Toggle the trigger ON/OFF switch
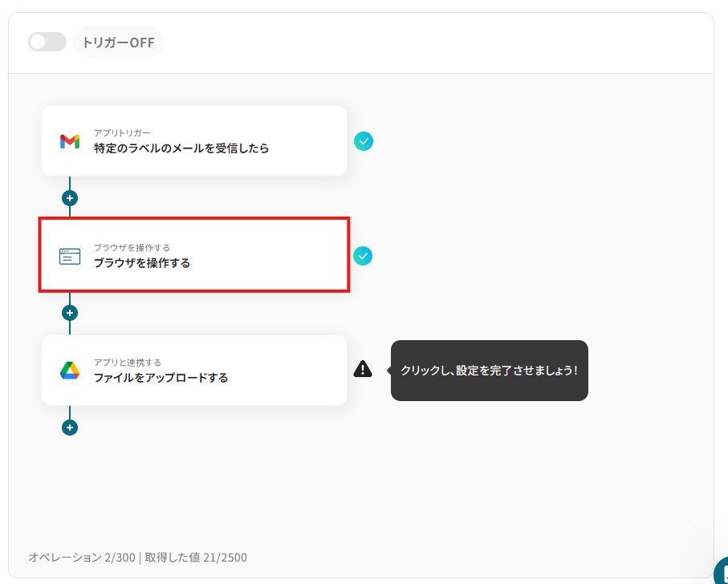 (x=47, y=43)
